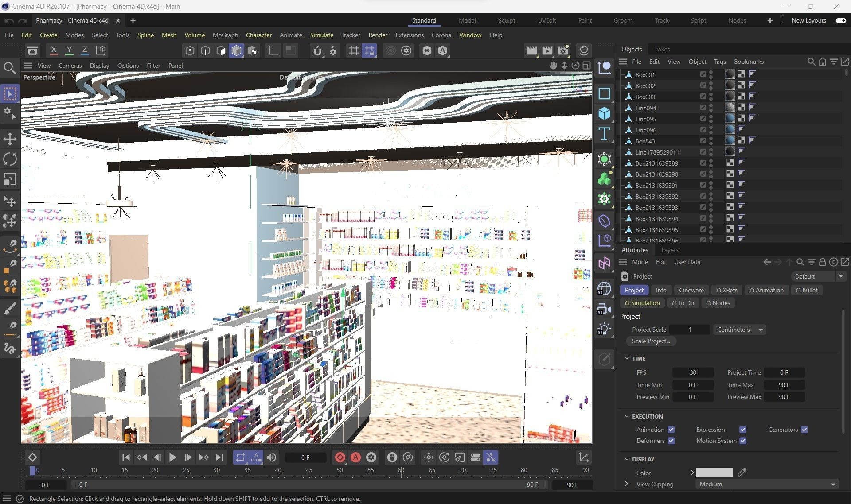Disable the Generators checkbox
Screen dimensions: 851x504
tap(804, 430)
